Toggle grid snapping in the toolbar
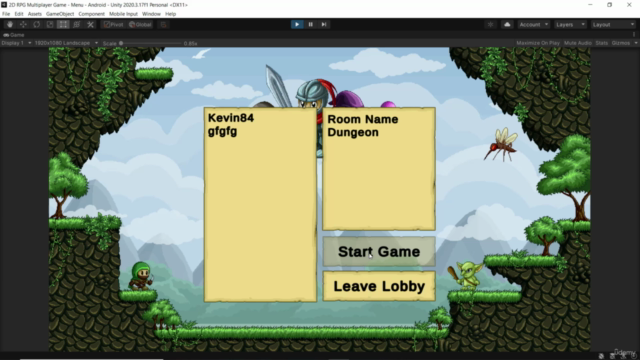Screen dimensions: 640x360 pyautogui.click(x=163, y=24)
